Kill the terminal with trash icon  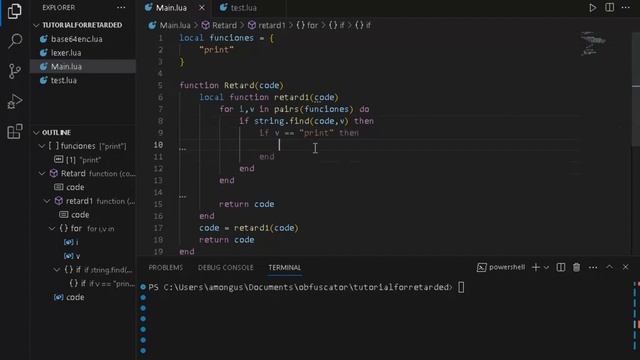(576, 267)
